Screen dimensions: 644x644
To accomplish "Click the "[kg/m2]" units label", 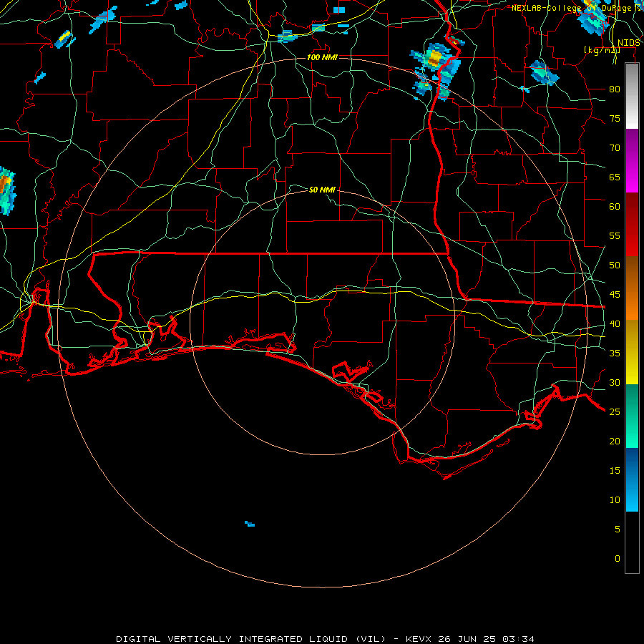I will click(602, 50).
